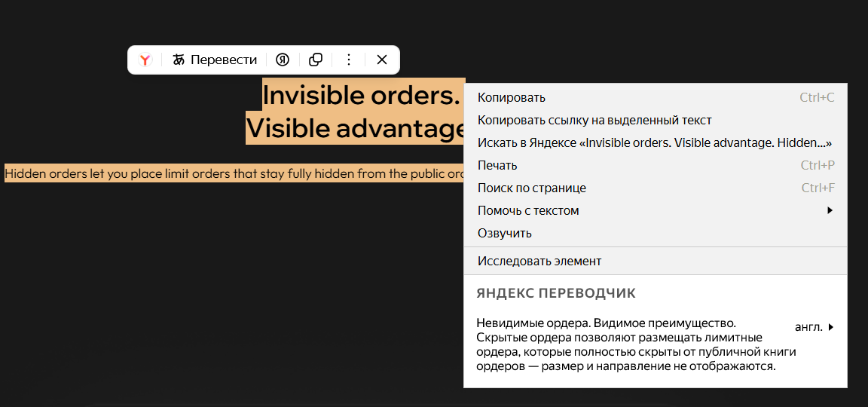This screenshot has width=868, height=407.
Task: Open Помочь с текстом submenu
Action: coord(528,211)
